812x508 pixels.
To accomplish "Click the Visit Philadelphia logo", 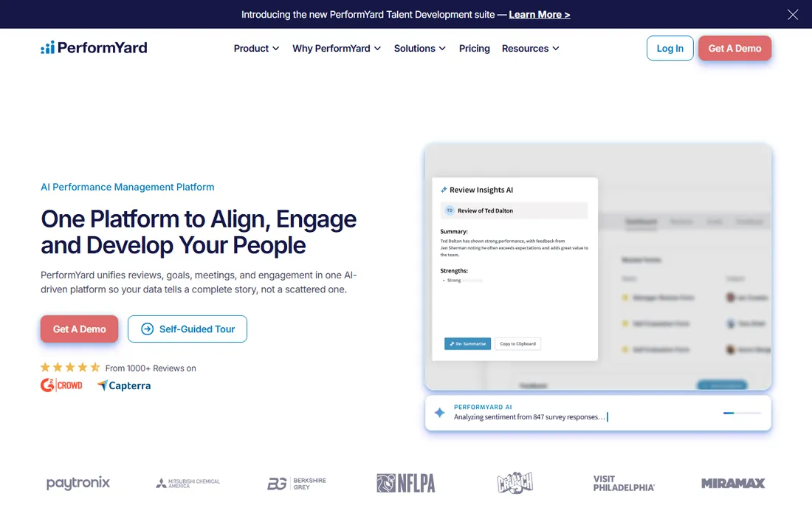I will tap(624, 483).
